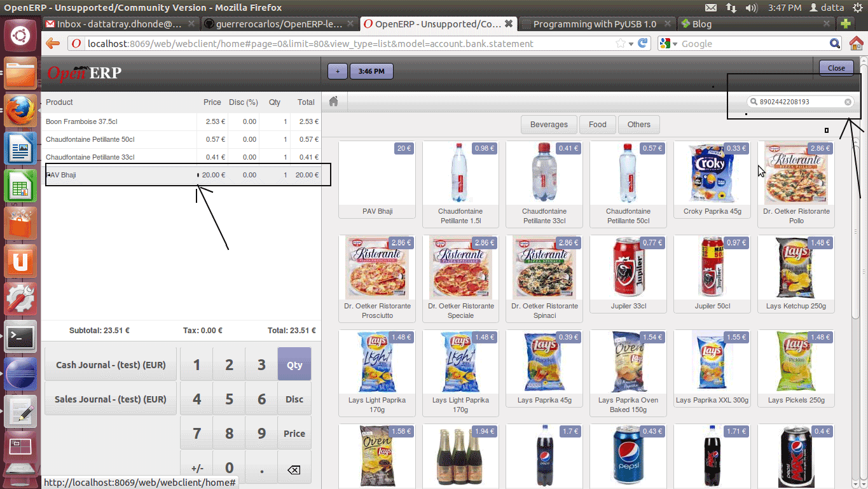868x489 pixels.
Task: Add Lays Ketchup 250g product
Action: click(x=796, y=274)
